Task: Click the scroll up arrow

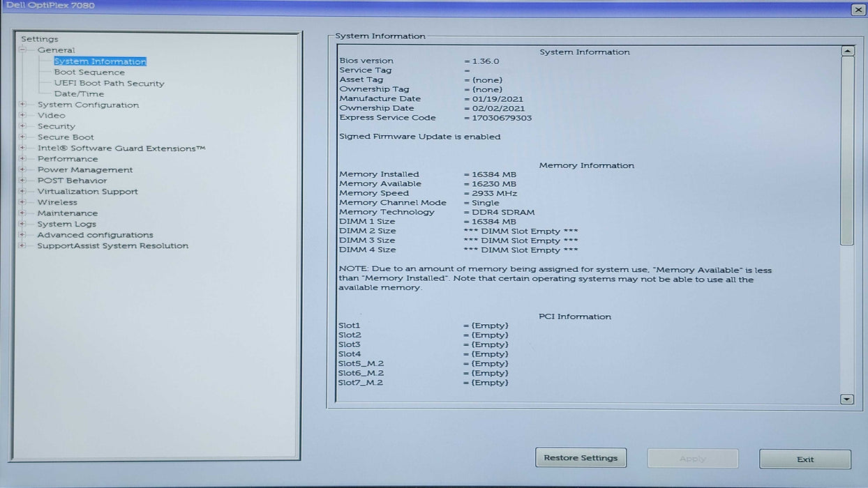Action: point(847,51)
